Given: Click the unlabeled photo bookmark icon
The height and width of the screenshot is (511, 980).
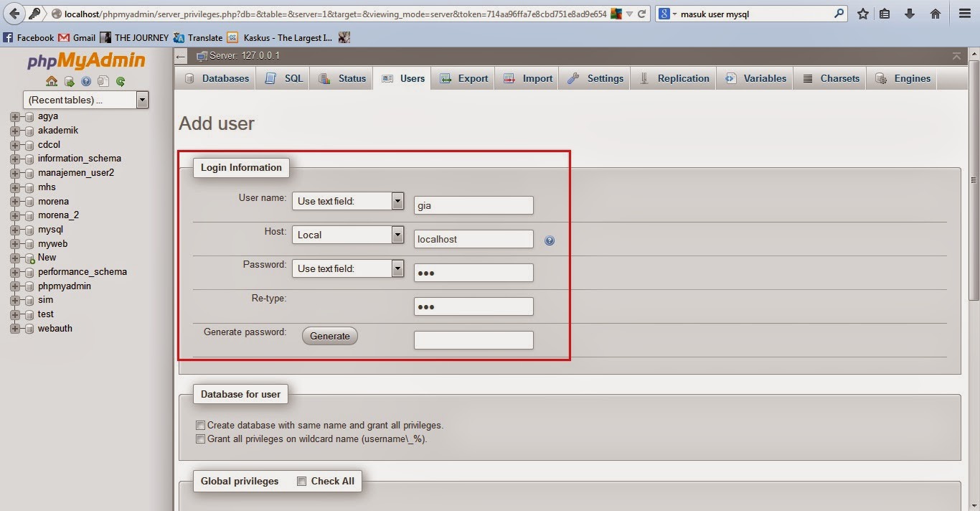Looking at the screenshot, I should click(344, 38).
